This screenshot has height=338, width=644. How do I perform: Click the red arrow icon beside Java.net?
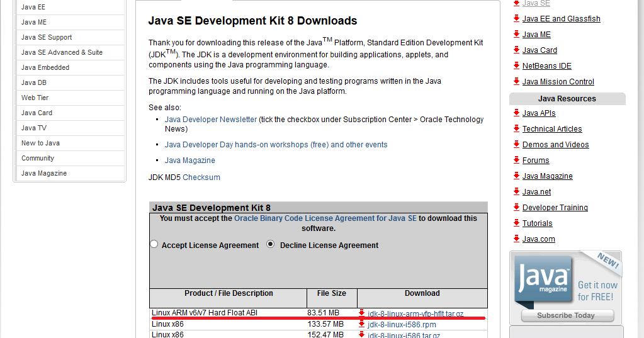tap(517, 191)
